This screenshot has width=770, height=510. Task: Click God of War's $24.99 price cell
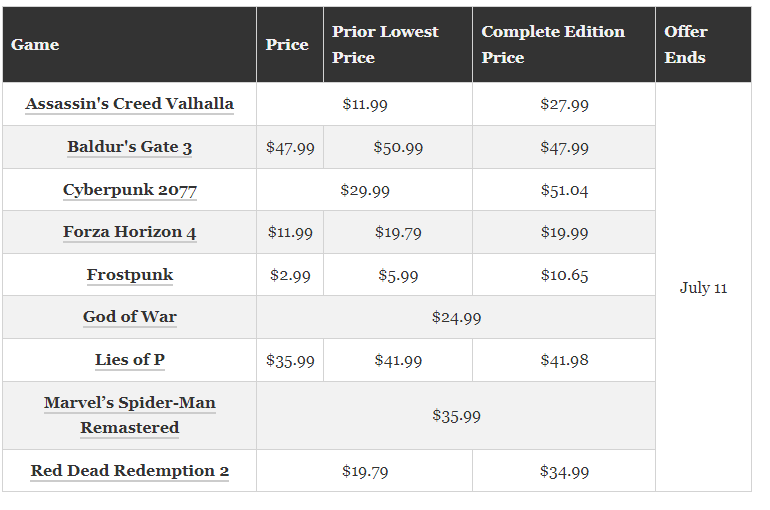[x=456, y=317]
